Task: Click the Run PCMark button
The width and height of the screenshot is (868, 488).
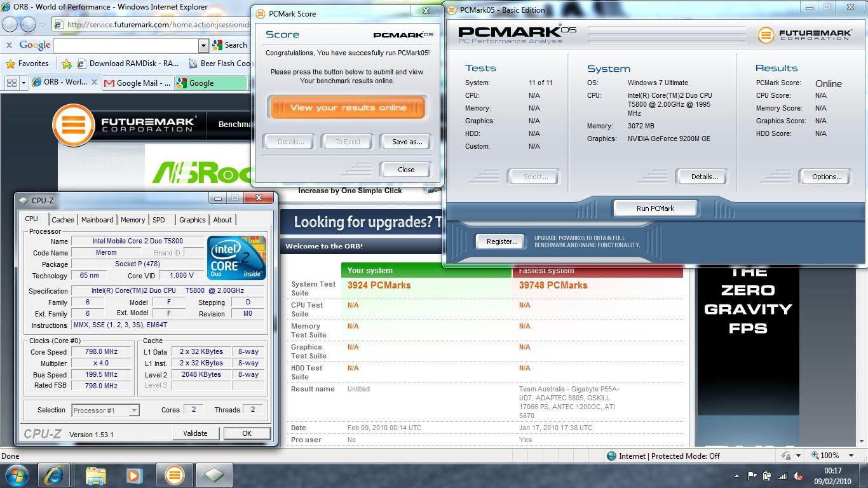Action: (655, 208)
